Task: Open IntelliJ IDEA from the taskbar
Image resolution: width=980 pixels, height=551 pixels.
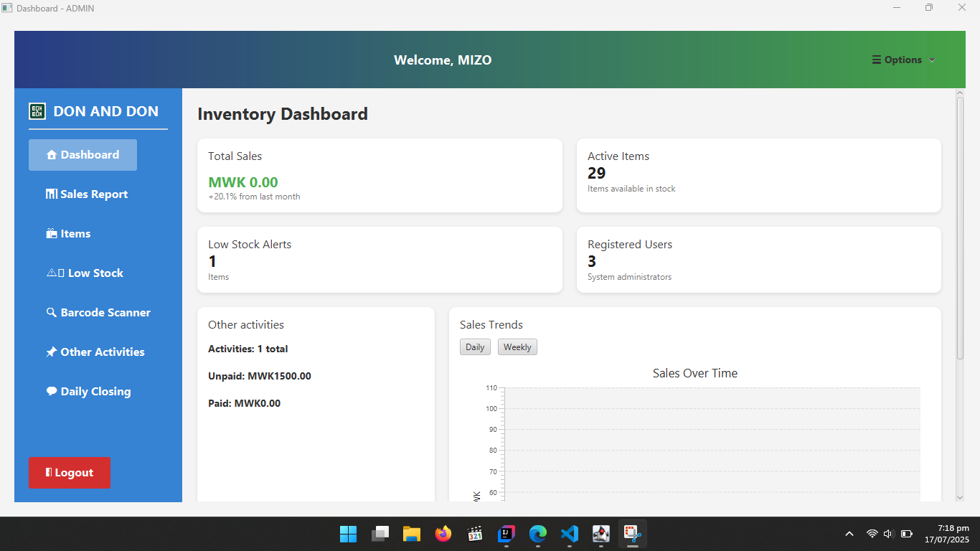Action: (x=507, y=534)
